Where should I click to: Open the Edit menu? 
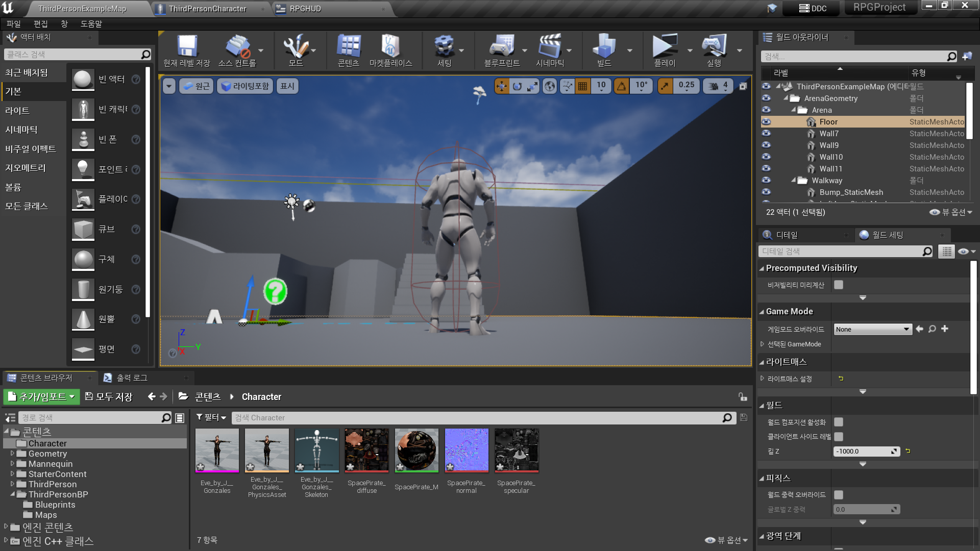(x=40, y=24)
